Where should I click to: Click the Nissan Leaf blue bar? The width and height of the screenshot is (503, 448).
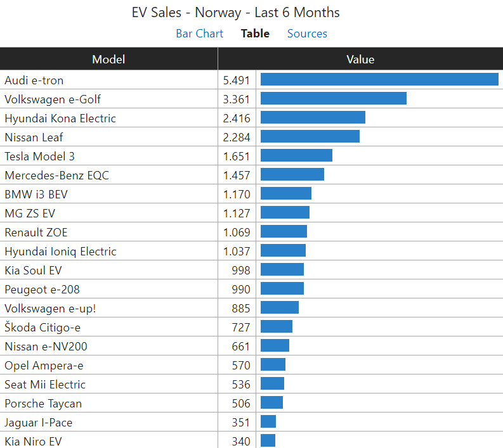point(310,136)
